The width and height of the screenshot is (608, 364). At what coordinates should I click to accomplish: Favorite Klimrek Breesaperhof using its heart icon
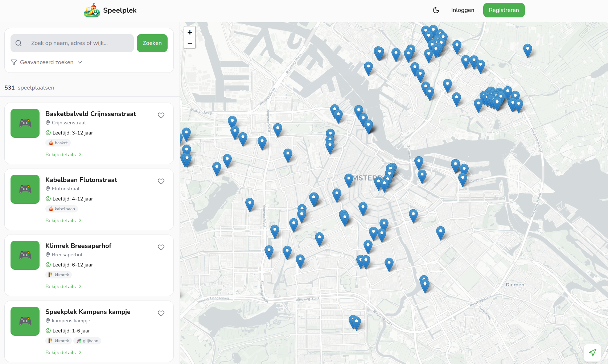161,247
